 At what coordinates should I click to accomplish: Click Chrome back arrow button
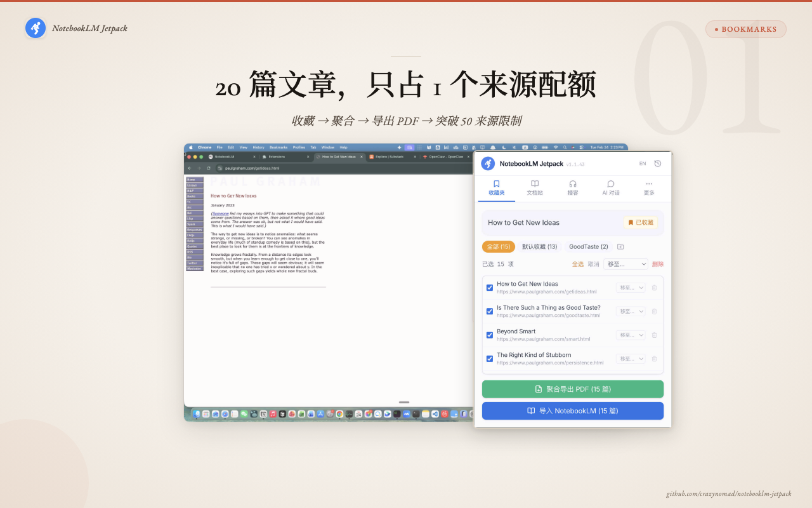pyautogui.click(x=190, y=168)
